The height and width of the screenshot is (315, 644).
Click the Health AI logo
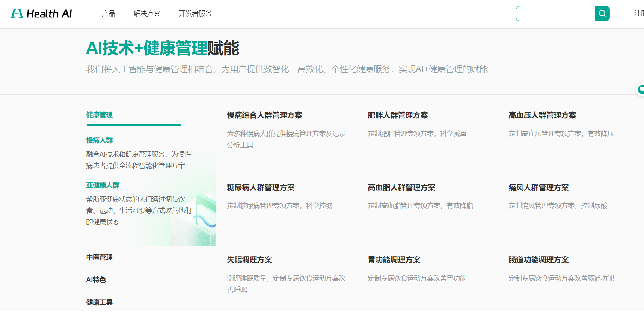[x=41, y=13]
